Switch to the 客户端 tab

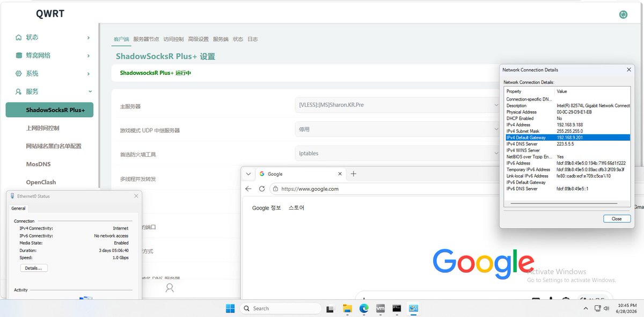(121, 39)
